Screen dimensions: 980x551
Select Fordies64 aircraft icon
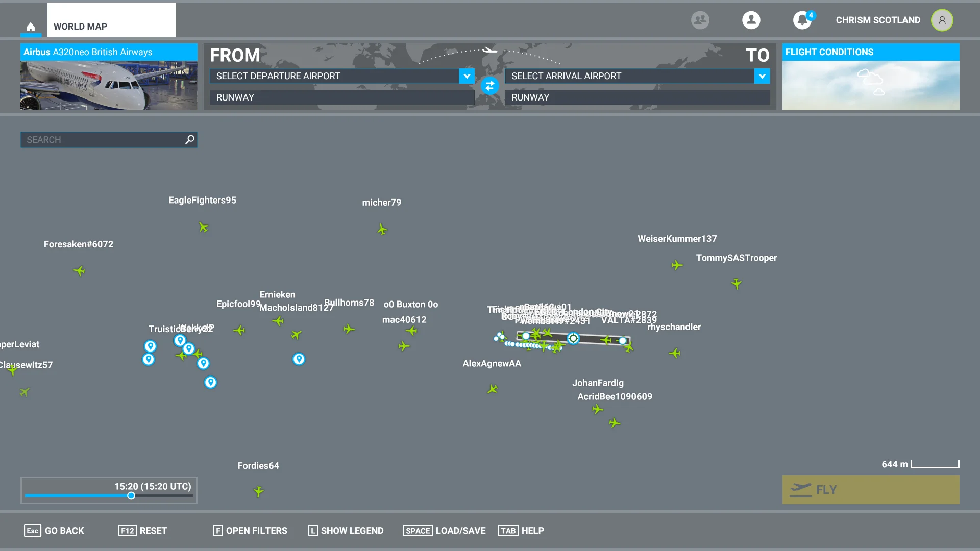259,491
